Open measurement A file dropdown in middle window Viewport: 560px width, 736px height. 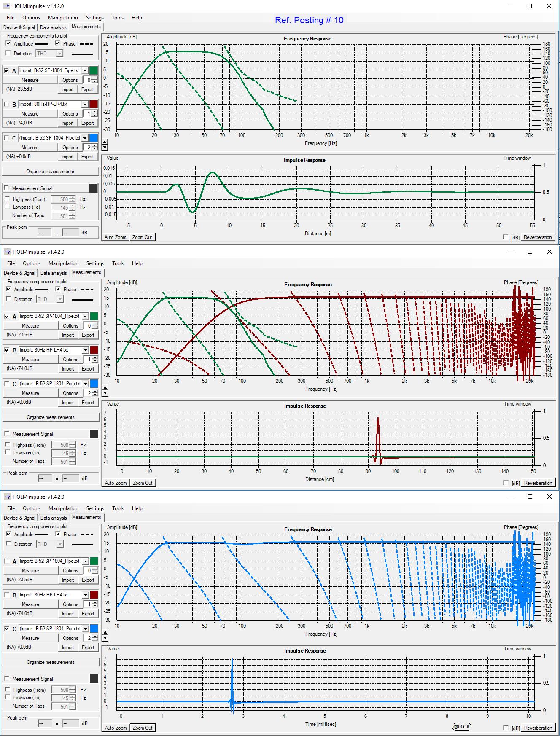click(85, 317)
